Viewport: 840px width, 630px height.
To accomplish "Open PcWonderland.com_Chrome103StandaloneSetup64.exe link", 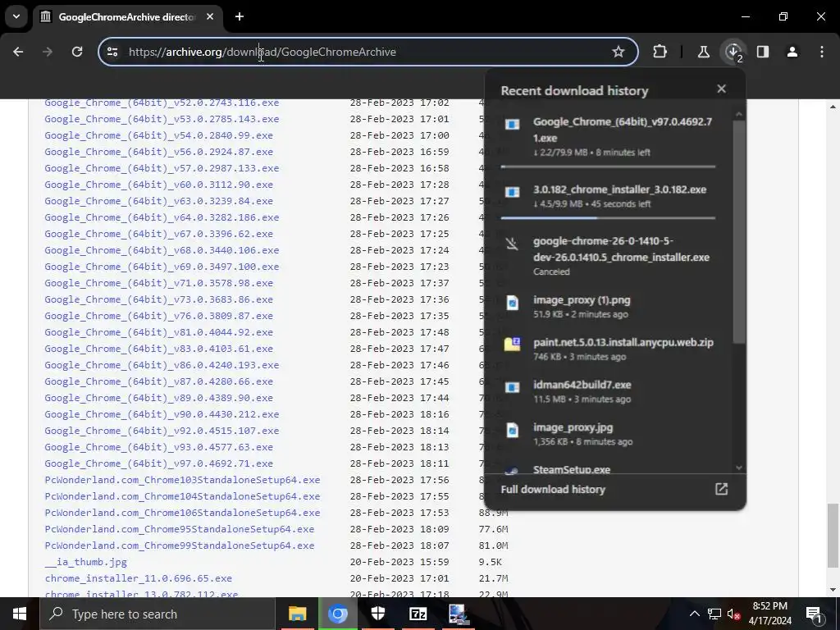I will pos(182,480).
